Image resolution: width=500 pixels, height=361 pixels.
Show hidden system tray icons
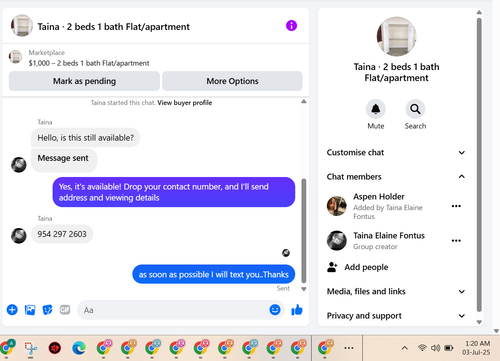coord(405,348)
